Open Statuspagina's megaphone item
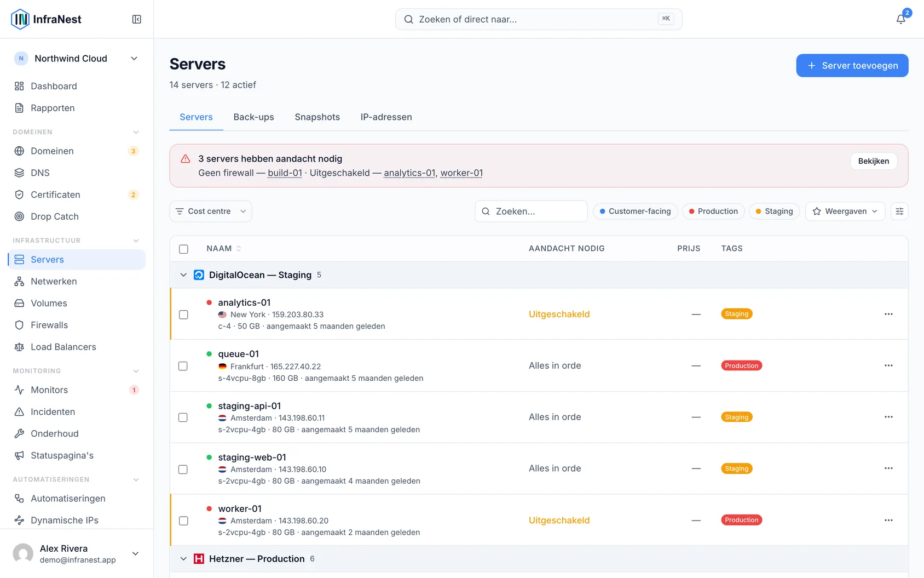Image resolution: width=924 pixels, height=578 pixels. pos(77,455)
